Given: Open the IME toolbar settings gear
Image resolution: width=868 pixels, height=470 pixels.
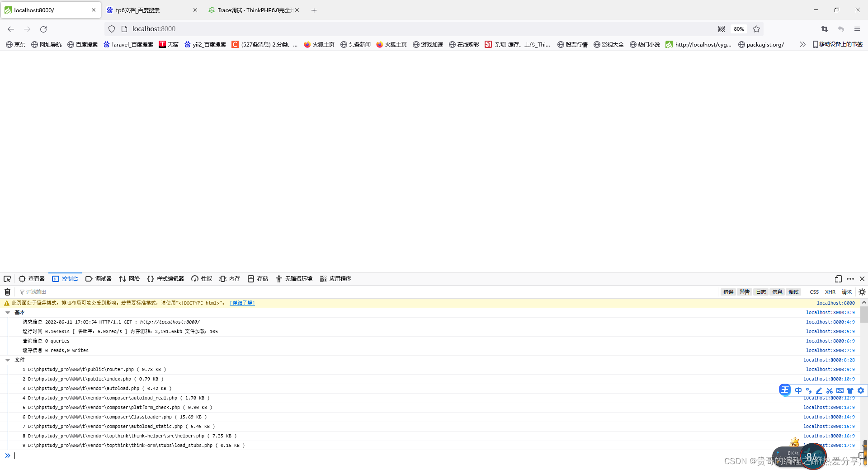Looking at the screenshot, I should (x=861, y=390).
